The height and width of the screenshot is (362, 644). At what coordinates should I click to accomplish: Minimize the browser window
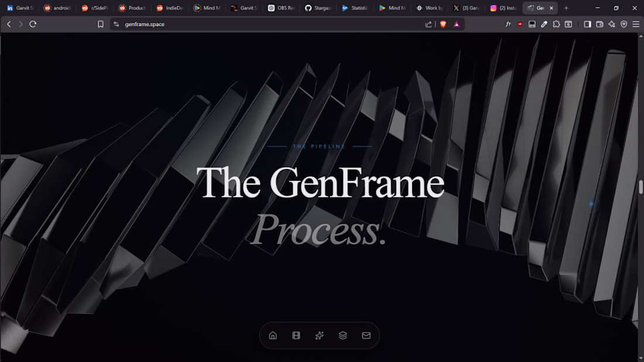(598, 8)
